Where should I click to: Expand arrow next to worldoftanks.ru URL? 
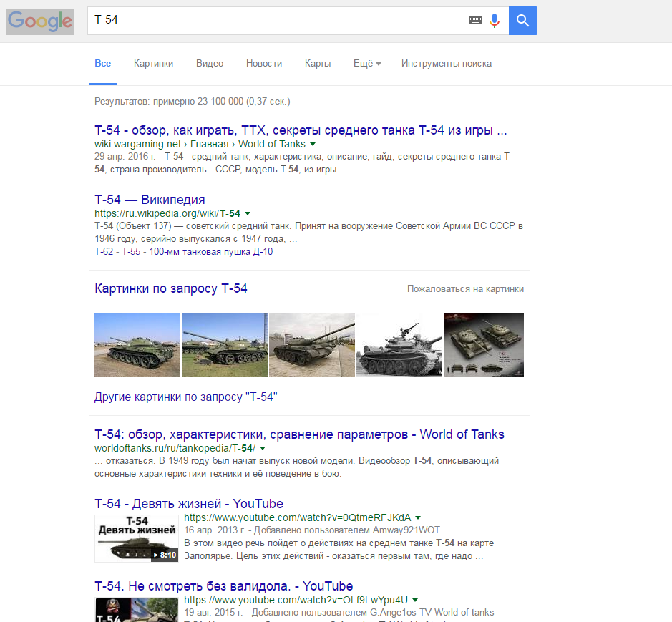pos(263,448)
